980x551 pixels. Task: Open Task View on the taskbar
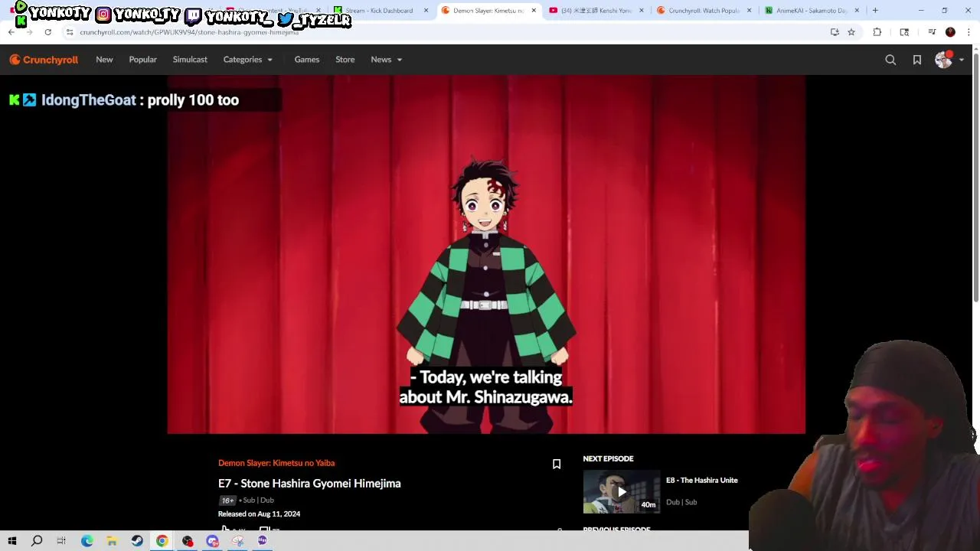[x=61, y=541]
